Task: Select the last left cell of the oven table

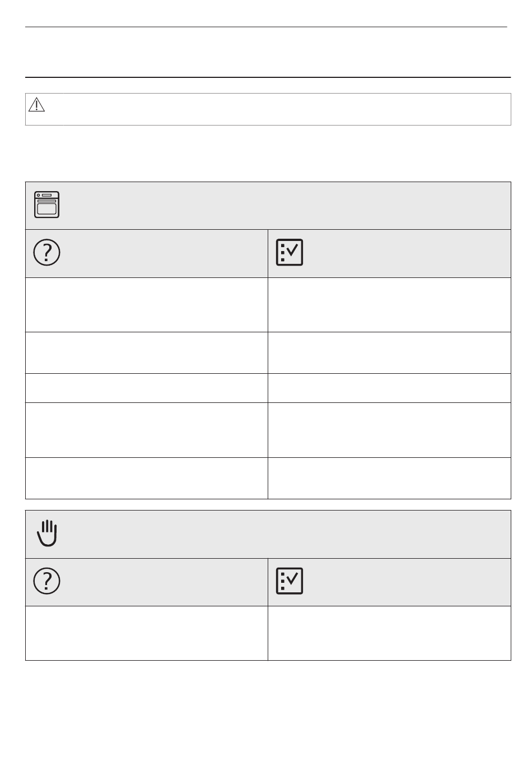Action: click(x=147, y=478)
